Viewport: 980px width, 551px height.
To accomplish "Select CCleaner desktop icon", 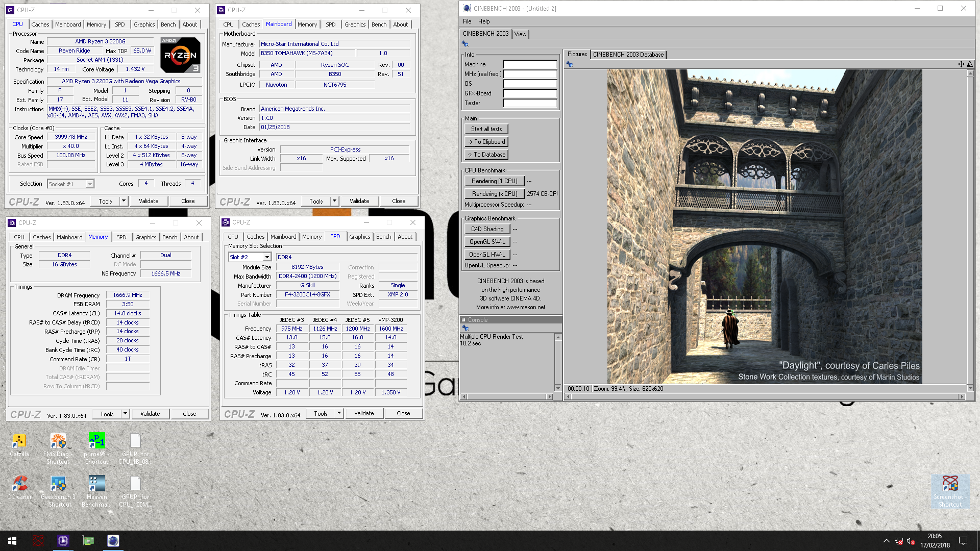I will (19, 488).
